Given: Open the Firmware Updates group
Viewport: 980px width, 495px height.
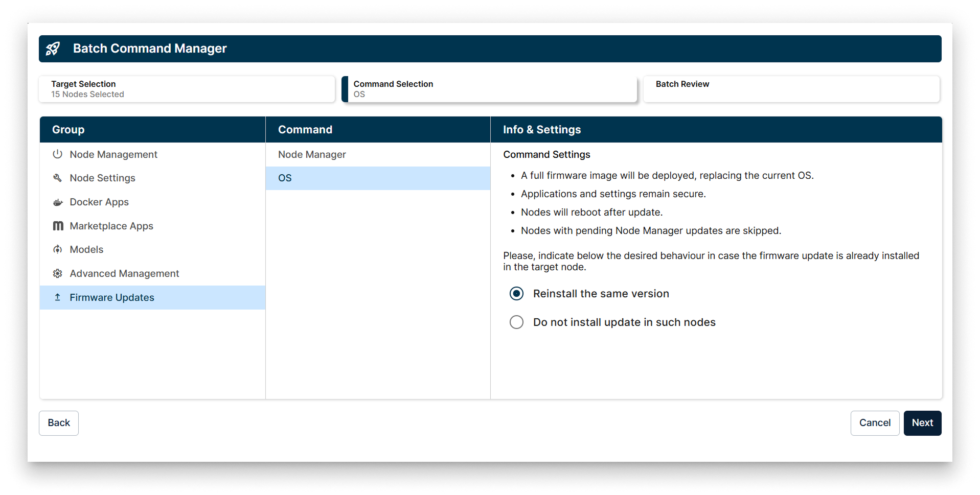Looking at the screenshot, I should tap(112, 297).
